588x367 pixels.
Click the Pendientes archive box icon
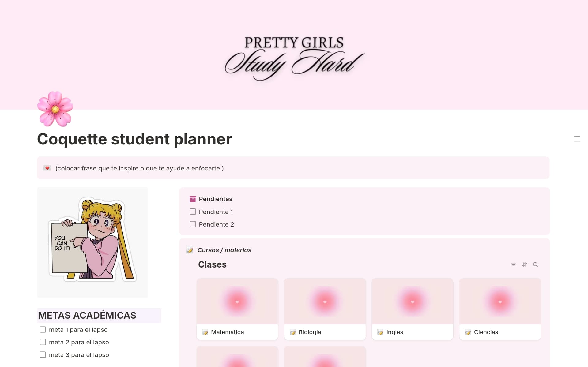click(x=193, y=199)
